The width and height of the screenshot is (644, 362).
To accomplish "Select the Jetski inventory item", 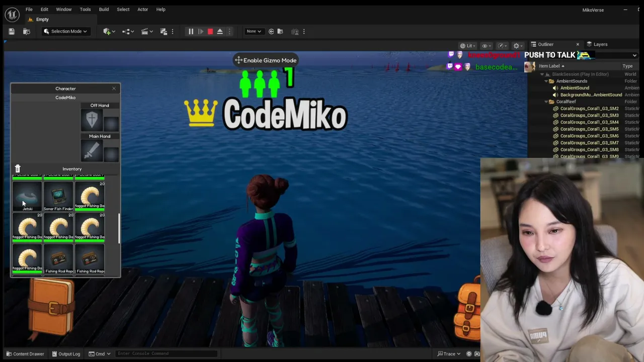I will (27, 197).
